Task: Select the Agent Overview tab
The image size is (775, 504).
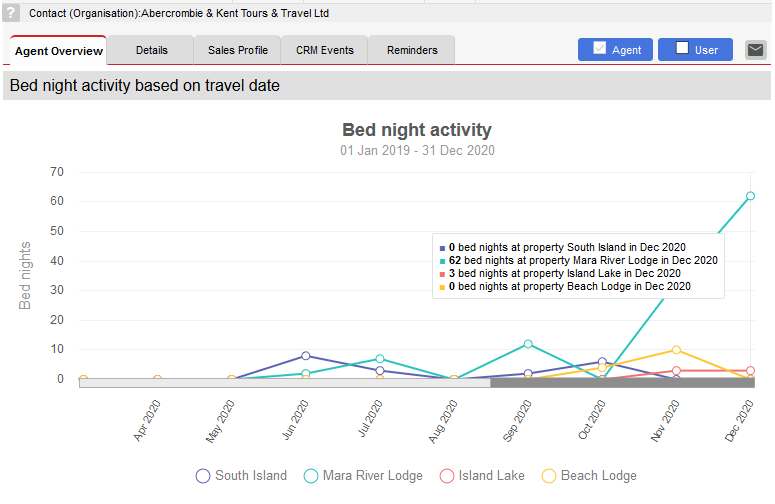Action: [x=58, y=51]
